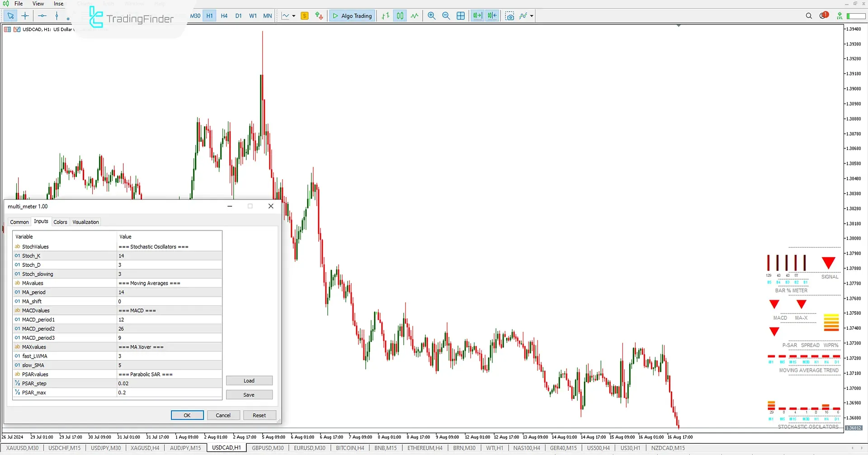Capture a chart screenshot with the camera icon
This screenshot has height=455, width=868.
pos(510,16)
